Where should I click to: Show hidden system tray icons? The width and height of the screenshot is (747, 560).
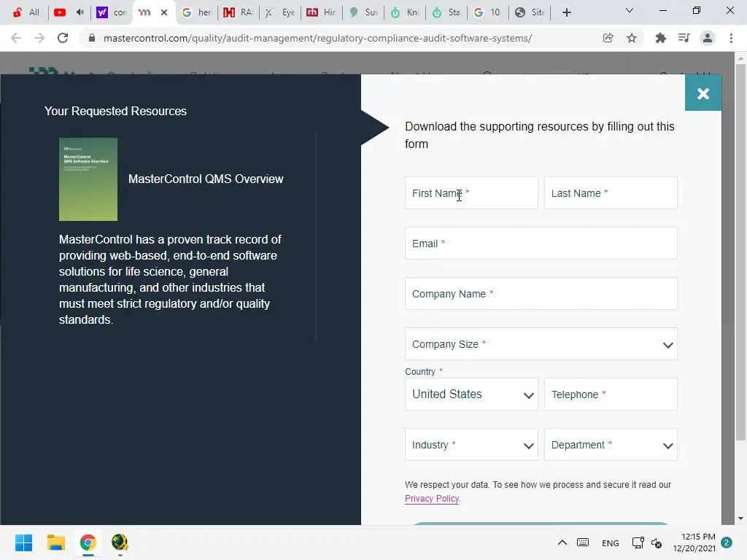pyautogui.click(x=562, y=542)
